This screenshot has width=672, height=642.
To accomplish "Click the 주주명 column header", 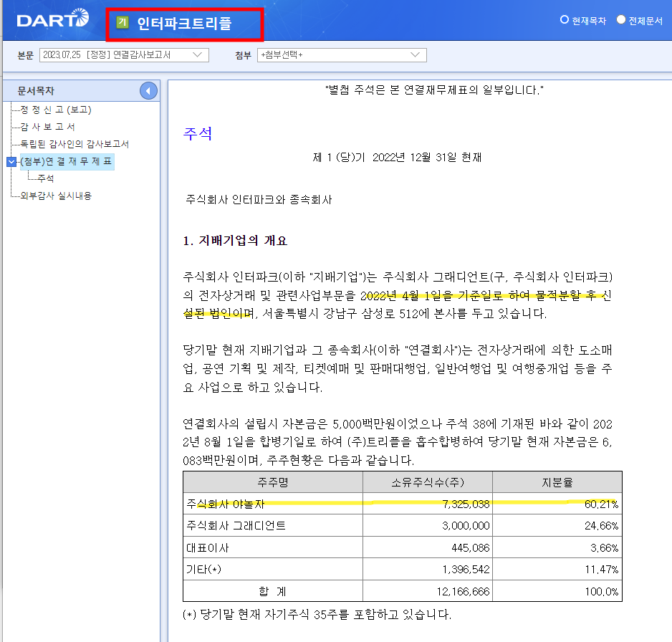I will click(273, 482).
